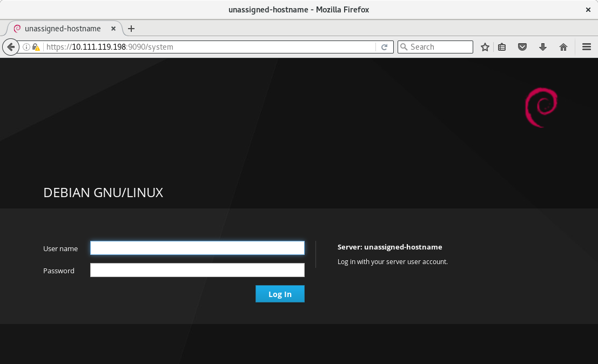Click the Log In button

point(280,294)
